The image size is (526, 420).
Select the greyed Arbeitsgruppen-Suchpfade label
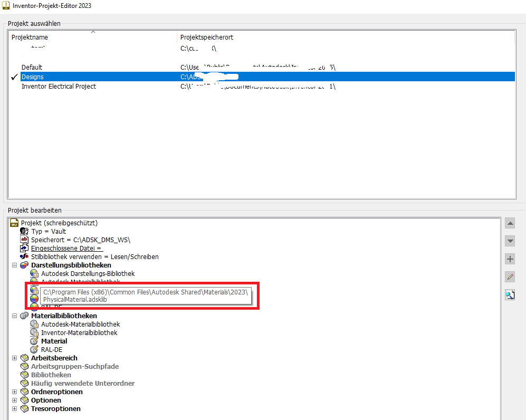coord(75,366)
